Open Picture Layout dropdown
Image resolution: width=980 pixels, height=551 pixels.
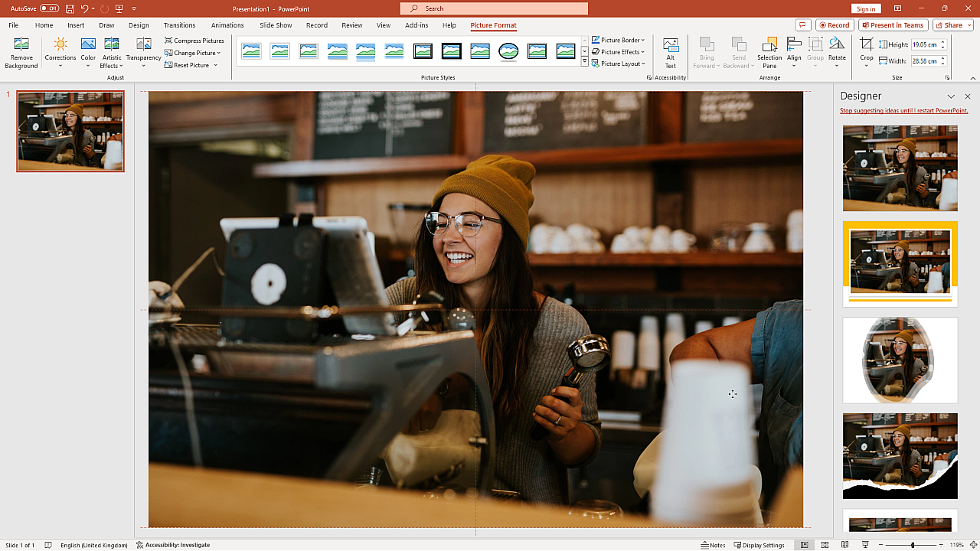point(619,64)
